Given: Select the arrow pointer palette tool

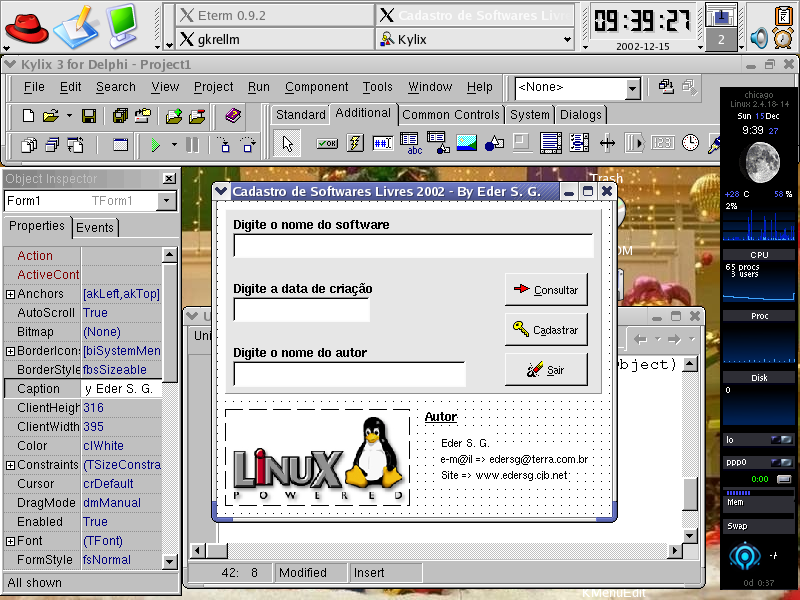Looking at the screenshot, I should tap(288, 143).
